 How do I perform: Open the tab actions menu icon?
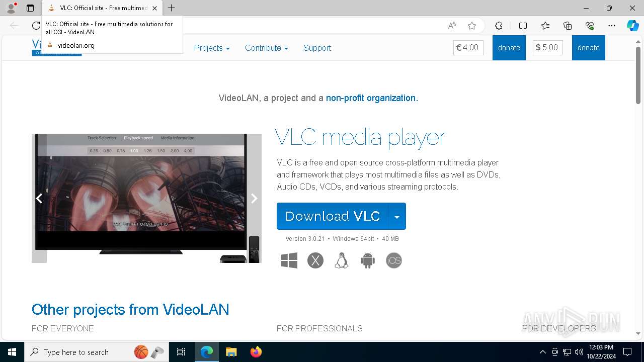[30, 8]
